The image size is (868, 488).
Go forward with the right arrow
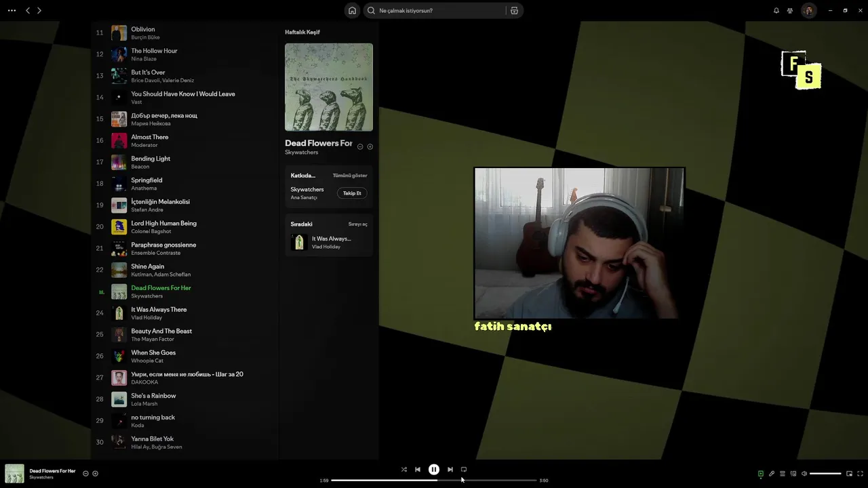[39, 10]
